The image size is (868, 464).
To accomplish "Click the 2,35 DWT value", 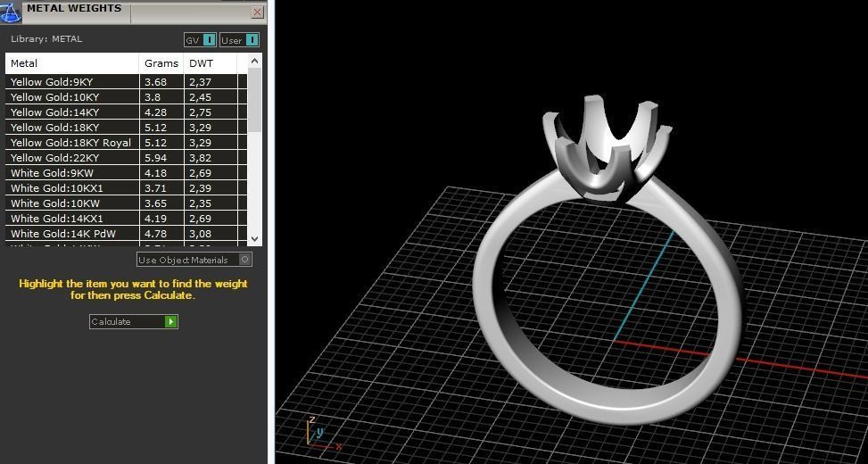I will (x=201, y=203).
